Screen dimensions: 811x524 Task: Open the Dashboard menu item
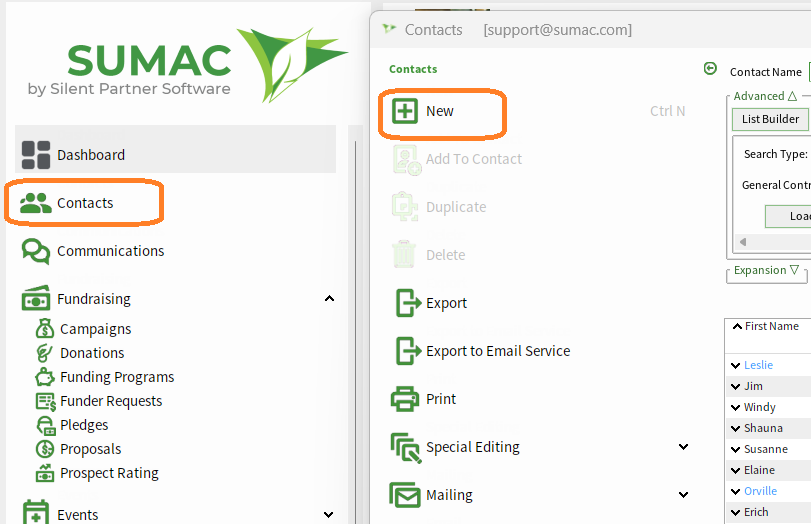tap(175, 149)
